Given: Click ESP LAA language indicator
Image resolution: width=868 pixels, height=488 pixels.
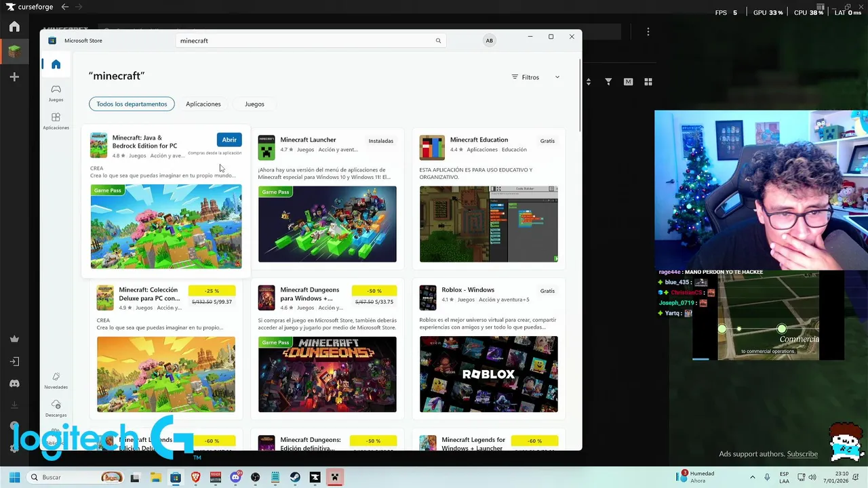Looking at the screenshot, I should (784, 477).
